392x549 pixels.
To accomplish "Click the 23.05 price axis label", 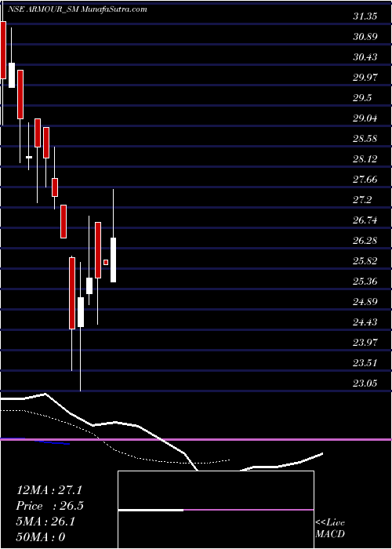I will click(365, 383).
